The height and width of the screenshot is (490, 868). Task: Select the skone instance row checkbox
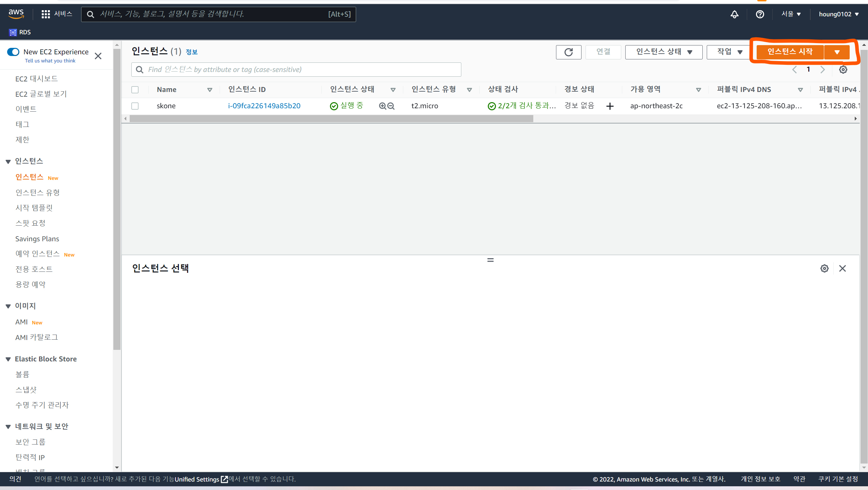point(135,106)
